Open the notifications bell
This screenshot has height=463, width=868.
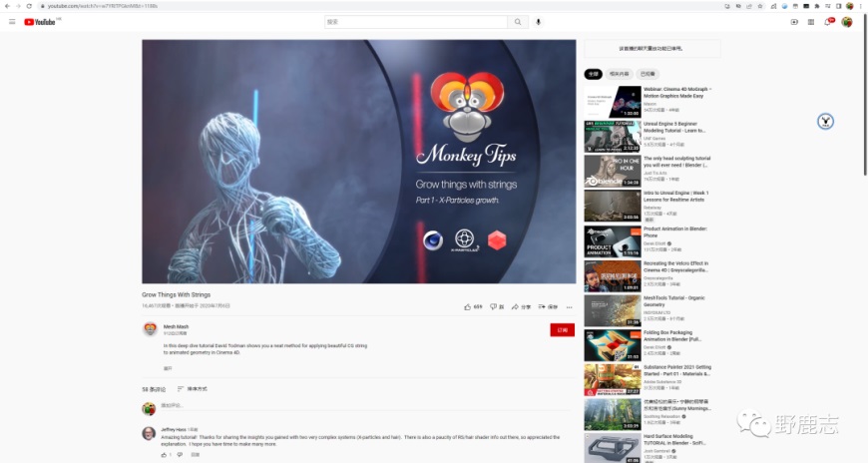tap(829, 22)
